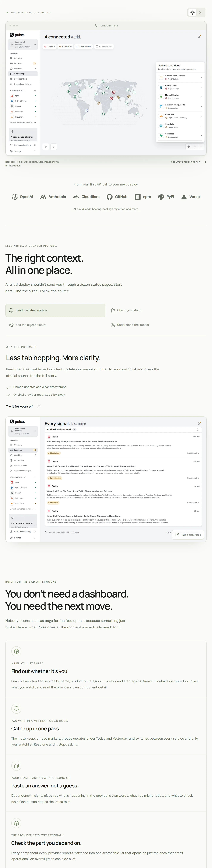This screenshot has width=212, height=868.
Task: Toggle the 3 Outage filter chip
Action: (50, 47)
